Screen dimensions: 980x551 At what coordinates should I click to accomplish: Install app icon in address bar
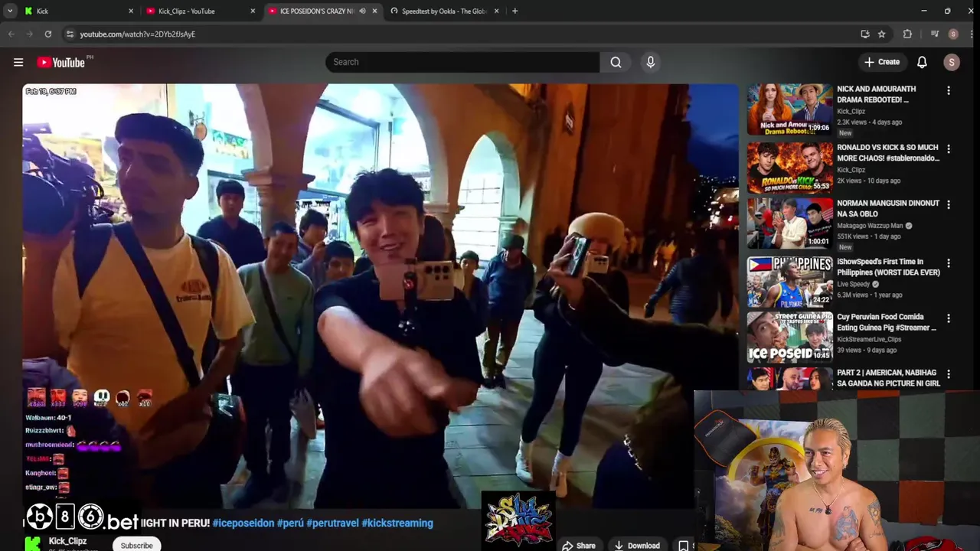click(865, 34)
